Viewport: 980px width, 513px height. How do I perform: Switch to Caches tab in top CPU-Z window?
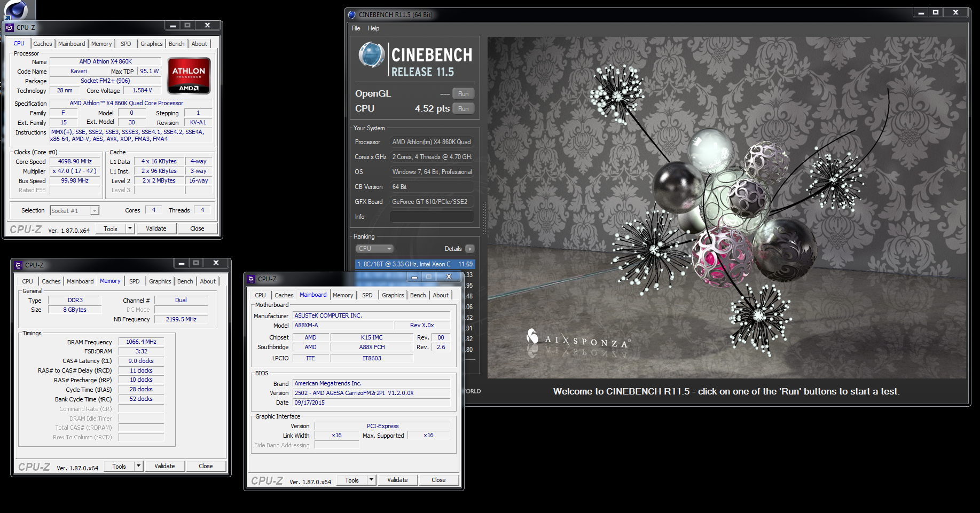click(43, 44)
